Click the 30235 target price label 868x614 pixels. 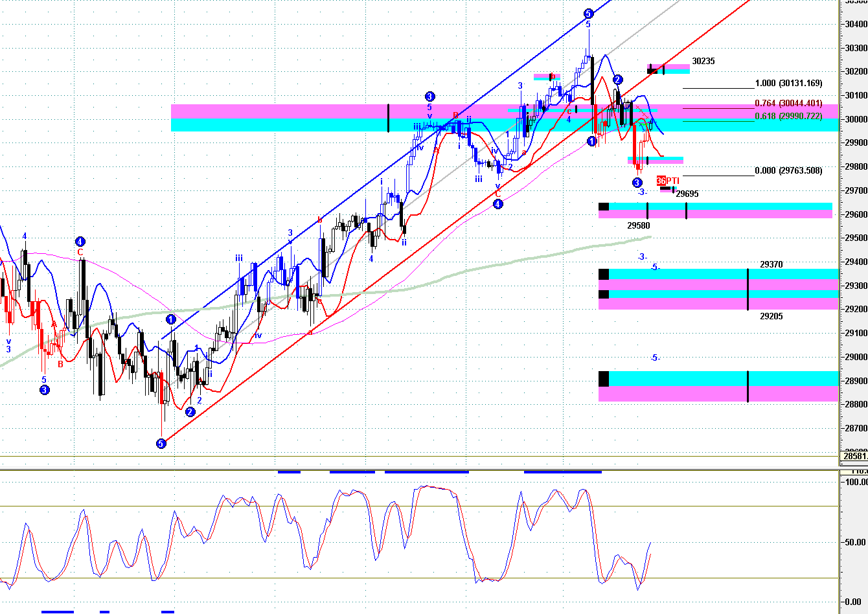pos(703,62)
